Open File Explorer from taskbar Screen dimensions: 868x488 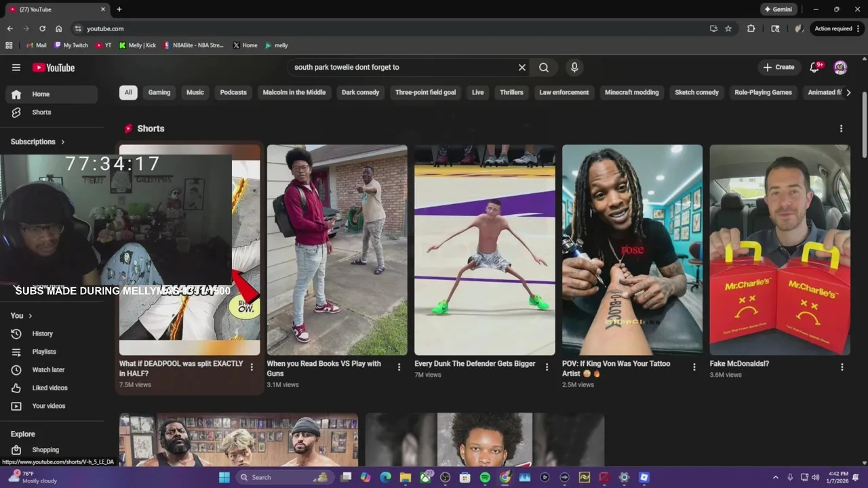(x=405, y=477)
